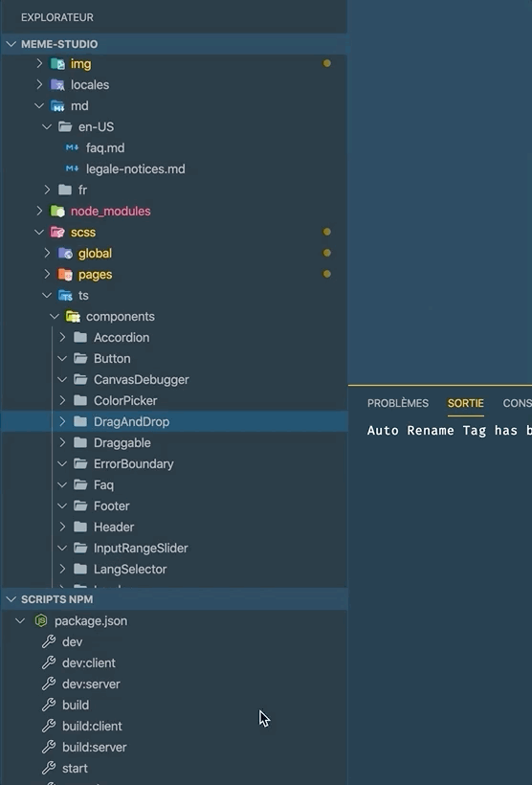Click the wrench icon beside build:server script
The height and width of the screenshot is (785, 532).
pos(49,747)
